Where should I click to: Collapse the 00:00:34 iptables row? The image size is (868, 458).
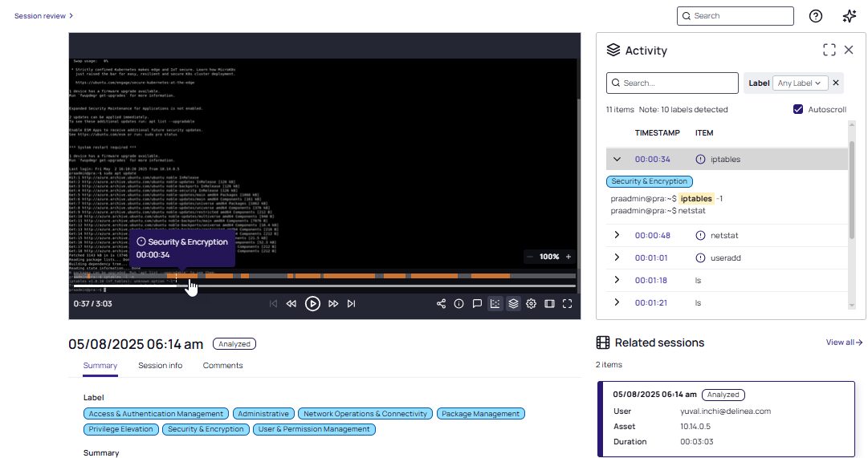click(x=617, y=160)
